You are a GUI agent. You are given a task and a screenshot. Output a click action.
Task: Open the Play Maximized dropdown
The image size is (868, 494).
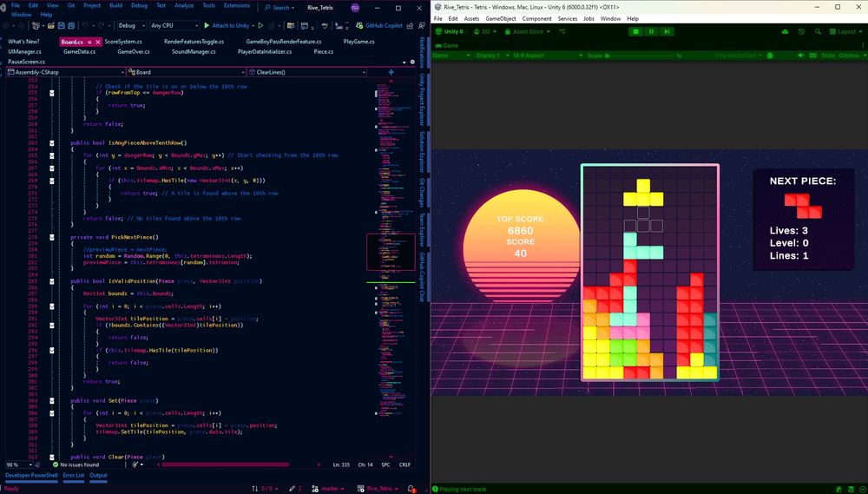pos(739,56)
